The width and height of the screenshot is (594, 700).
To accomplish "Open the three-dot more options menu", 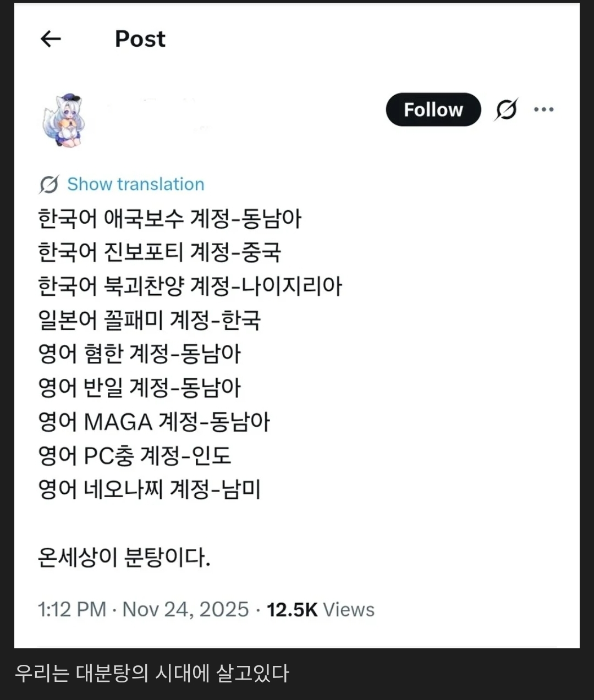I will pos(543,109).
